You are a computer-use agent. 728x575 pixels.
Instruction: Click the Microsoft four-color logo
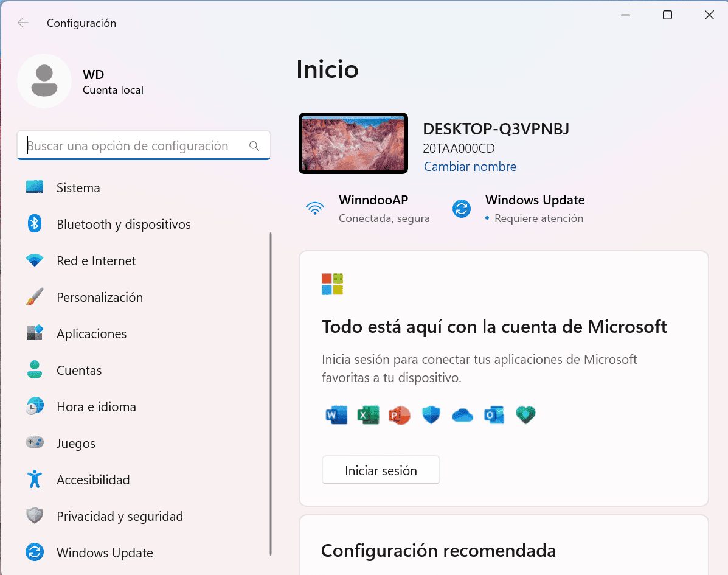(x=332, y=284)
